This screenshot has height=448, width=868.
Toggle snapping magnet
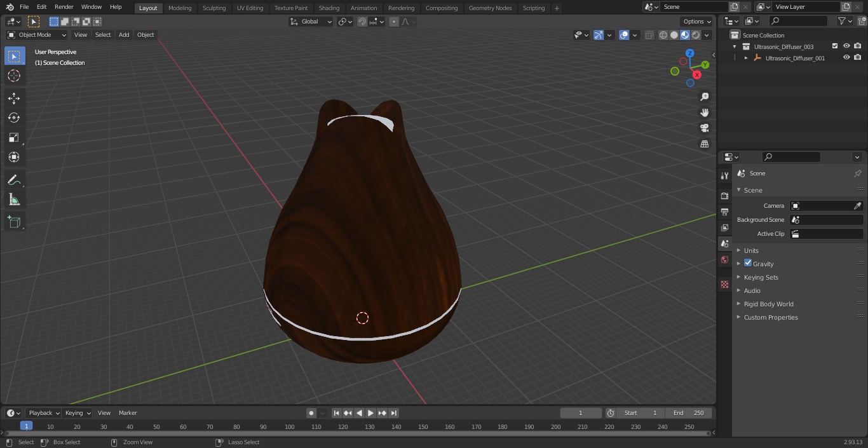click(x=362, y=22)
